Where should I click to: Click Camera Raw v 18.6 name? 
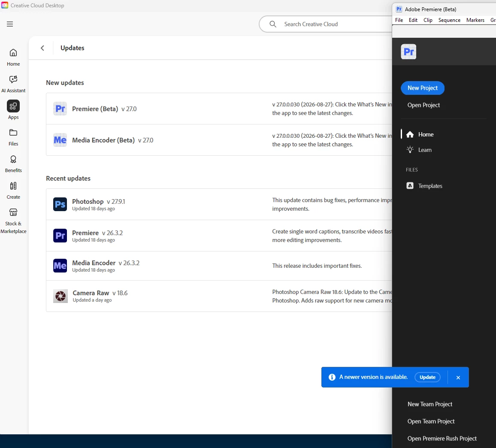coord(100,293)
